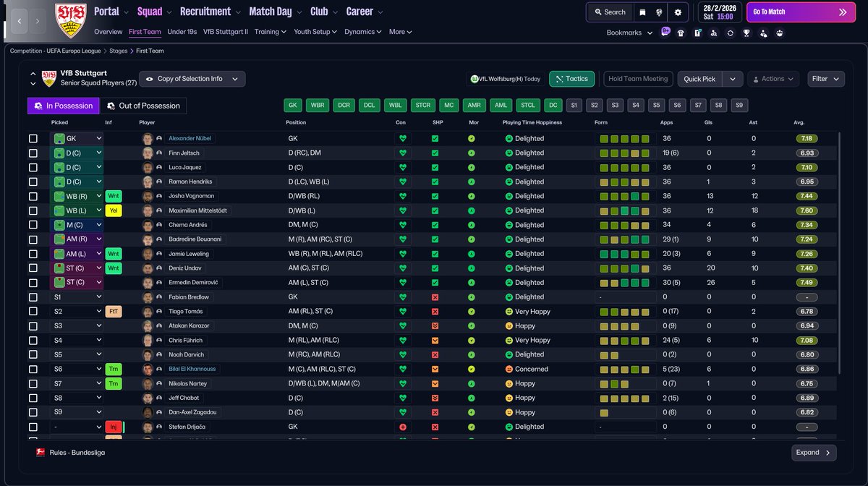Click the squad list vertical scrollbar
This screenshot has height=486, width=868.
840,253
